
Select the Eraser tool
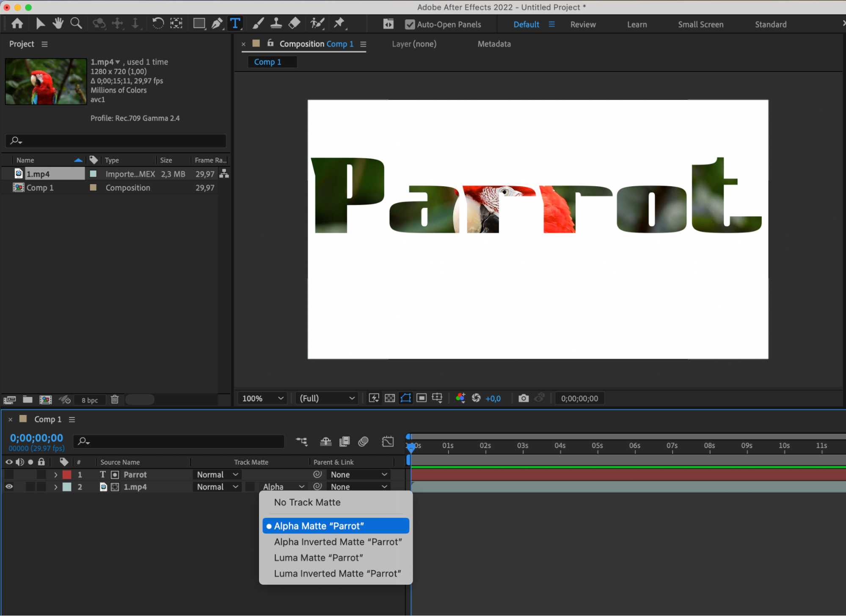pos(294,23)
